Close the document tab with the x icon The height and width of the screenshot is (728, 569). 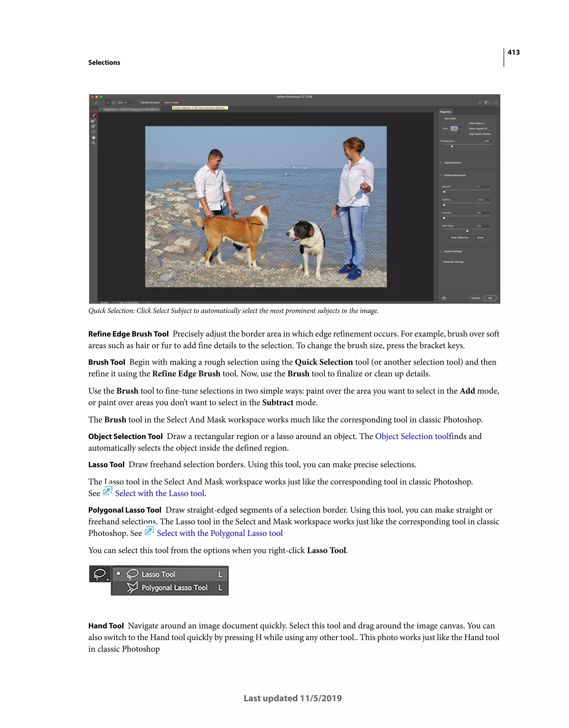pyautogui.click(x=100, y=109)
